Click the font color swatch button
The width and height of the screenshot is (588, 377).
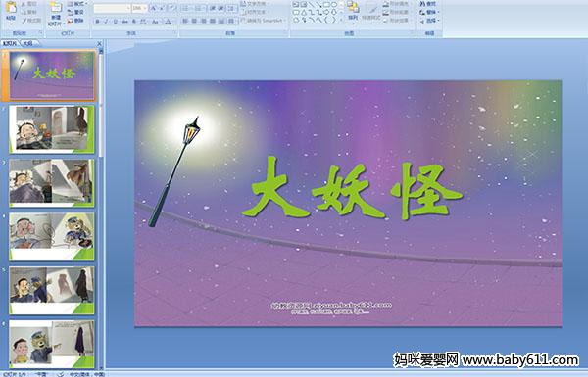click(168, 22)
